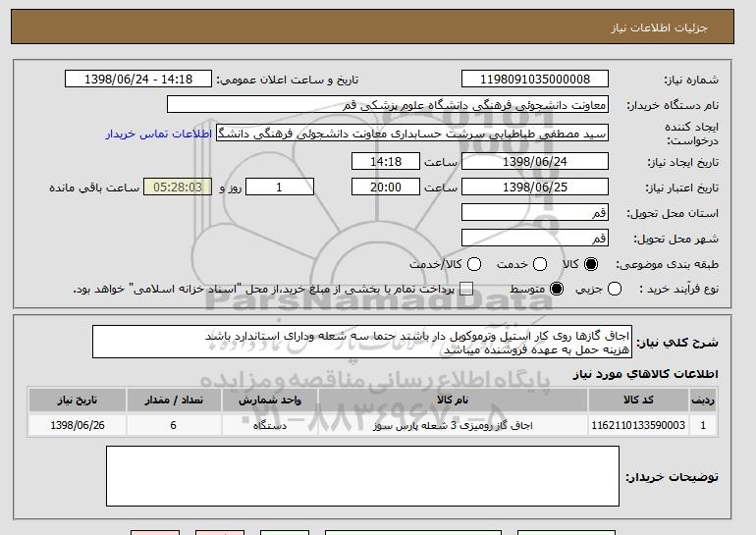The height and width of the screenshot is (535, 756).
Task: Click the تاریخ نیاز column header
Action: (78, 401)
